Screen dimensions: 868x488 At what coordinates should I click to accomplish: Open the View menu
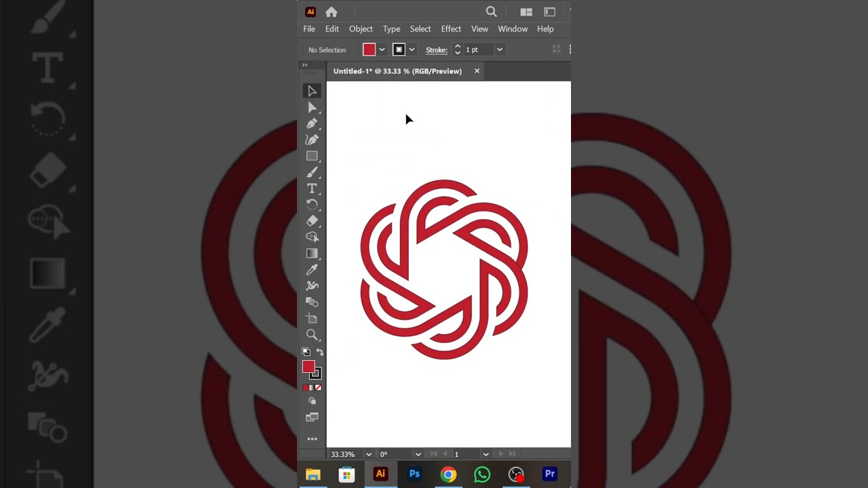pyautogui.click(x=479, y=29)
